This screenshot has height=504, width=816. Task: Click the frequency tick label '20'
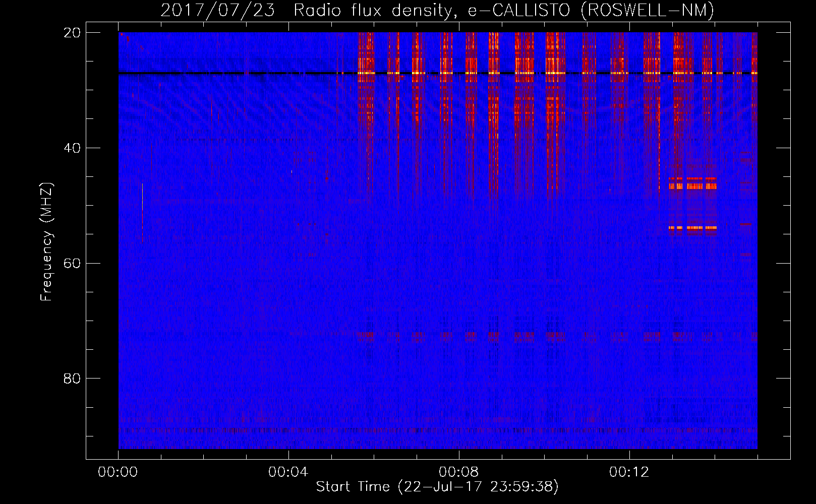click(72, 33)
